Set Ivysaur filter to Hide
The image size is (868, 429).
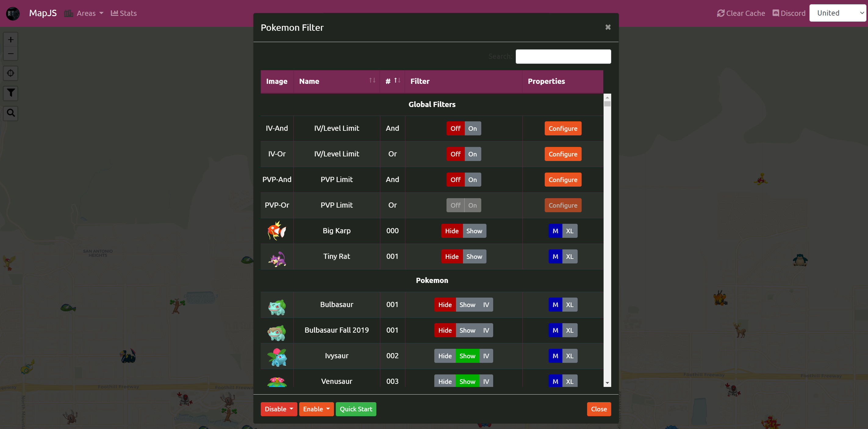[444, 356]
